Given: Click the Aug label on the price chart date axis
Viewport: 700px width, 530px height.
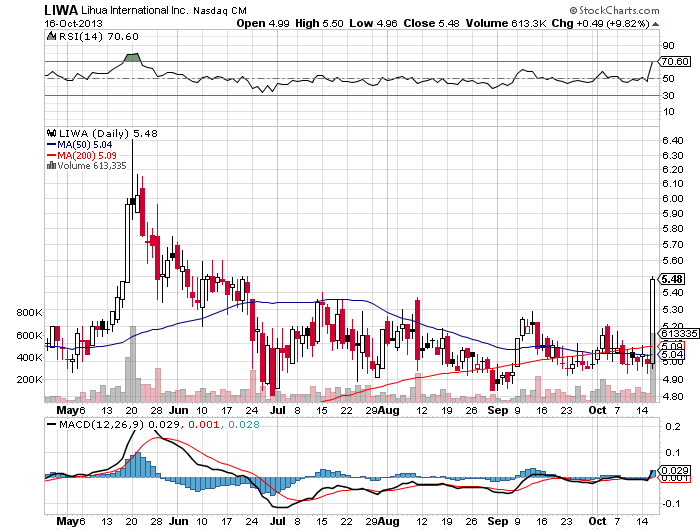Looking at the screenshot, I should (388, 410).
